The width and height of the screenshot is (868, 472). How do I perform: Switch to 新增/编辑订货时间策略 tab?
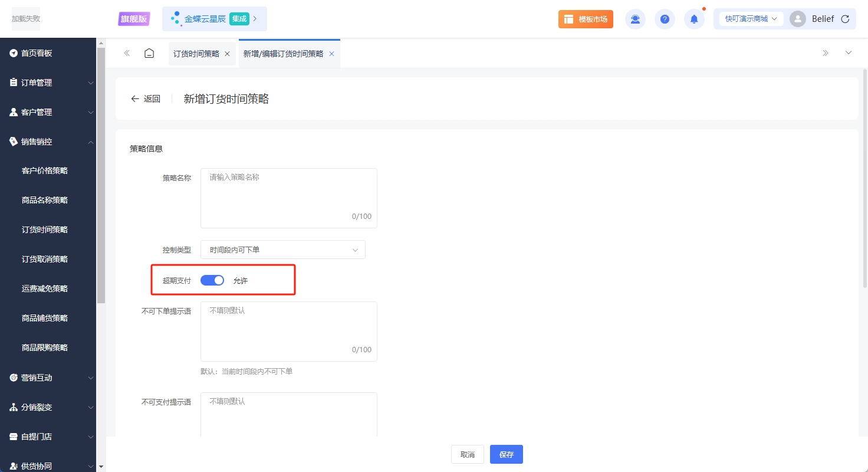283,54
